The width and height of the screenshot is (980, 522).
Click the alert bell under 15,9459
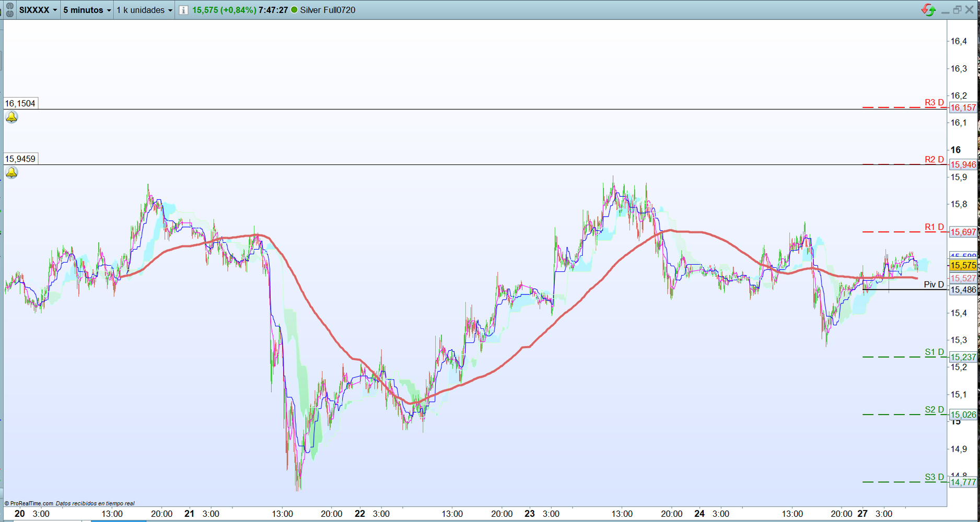(x=11, y=173)
